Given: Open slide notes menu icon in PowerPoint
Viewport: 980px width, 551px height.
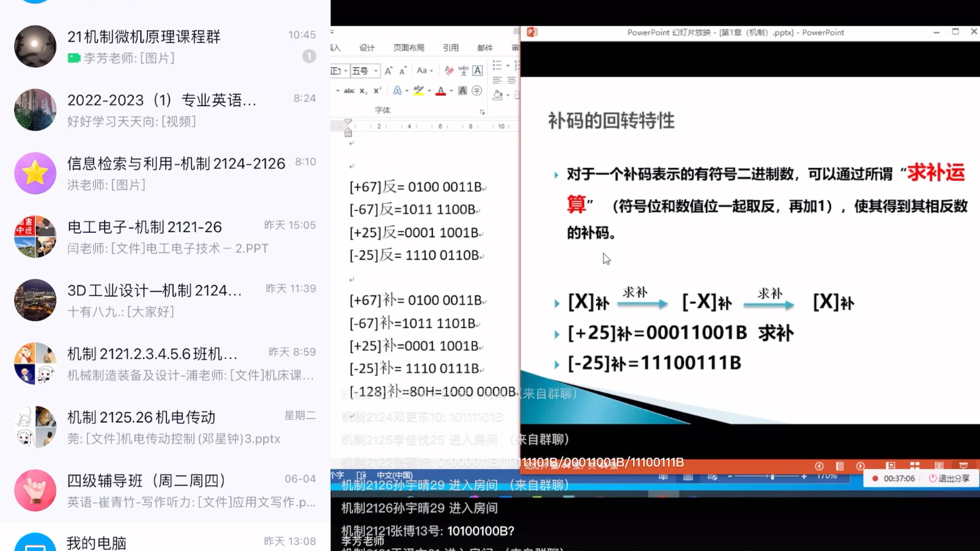Looking at the screenshot, I should tap(840, 466).
